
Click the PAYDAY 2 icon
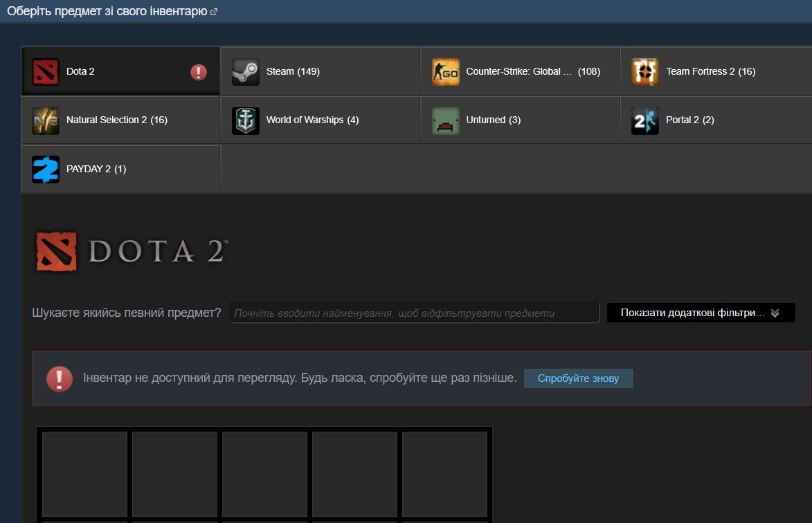[x=46, y=169]
